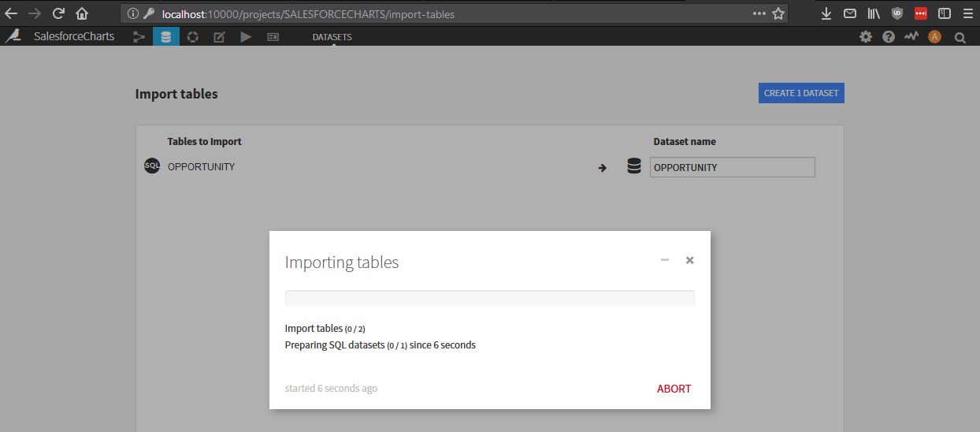Click the OPPORTUNITY dataset name field
This screenshot has height=432, width=980.
732,167
